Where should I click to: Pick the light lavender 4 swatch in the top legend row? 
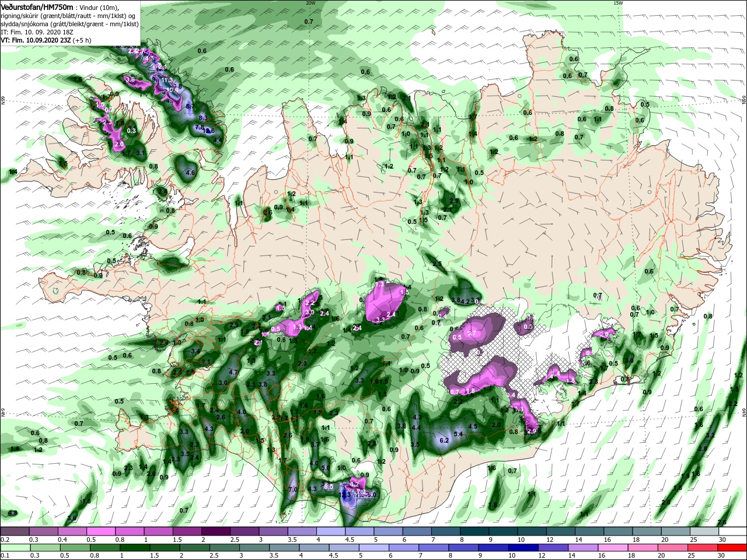click(x=330, y=531)
